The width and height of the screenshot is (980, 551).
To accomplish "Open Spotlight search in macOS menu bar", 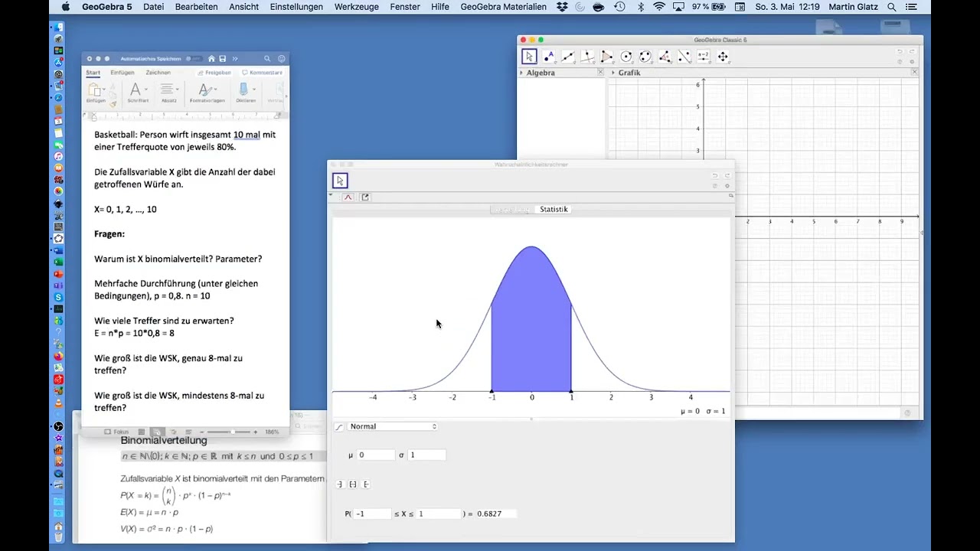I will point(892,7).
